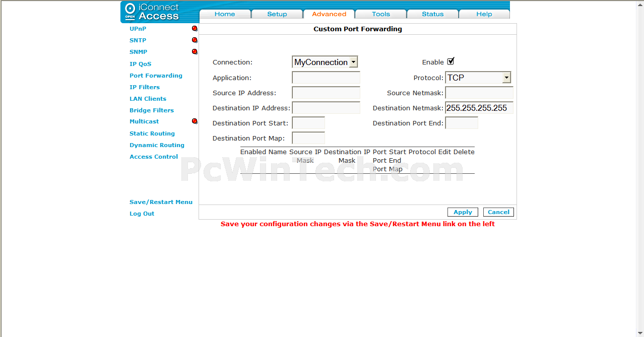This screenshot has height=337, width=644.
Task: Click the red status icon beside SNTP
Action: tap(195, 40)
